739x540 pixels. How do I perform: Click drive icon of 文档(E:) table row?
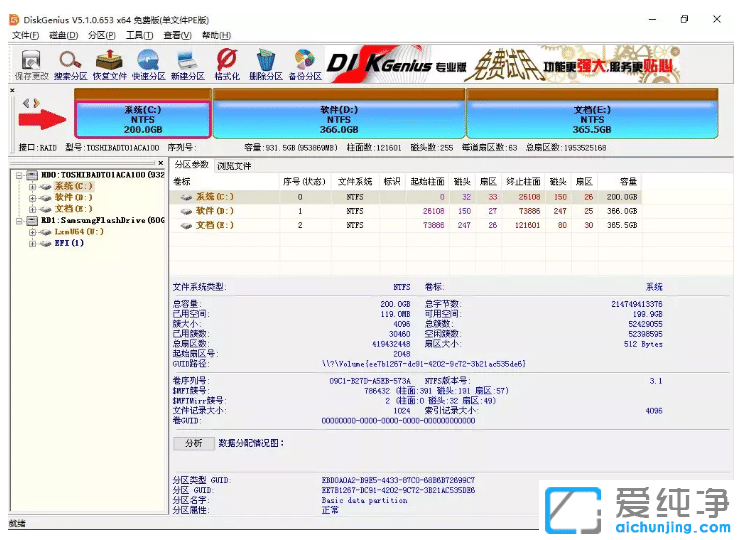187,225
